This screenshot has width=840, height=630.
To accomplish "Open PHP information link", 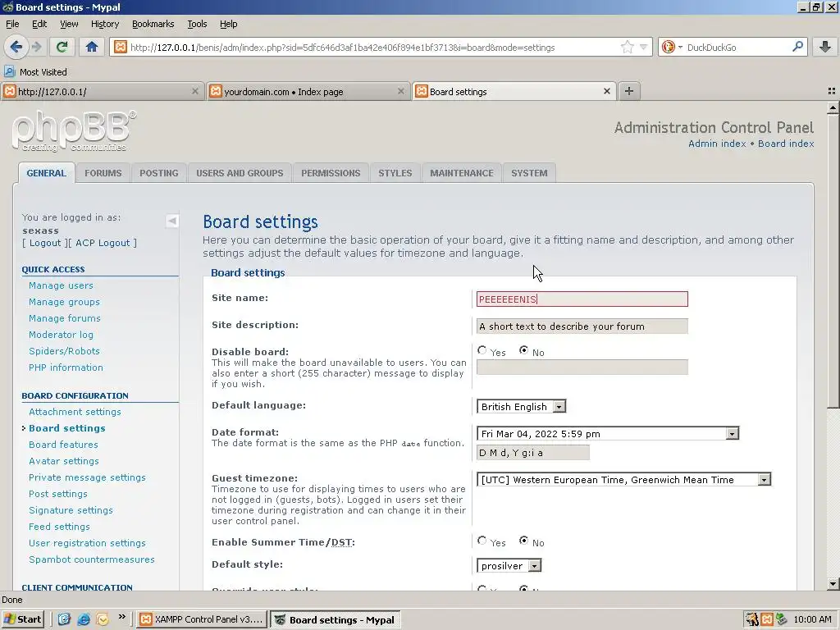I will pyautogui.click(x=66, y=367).
